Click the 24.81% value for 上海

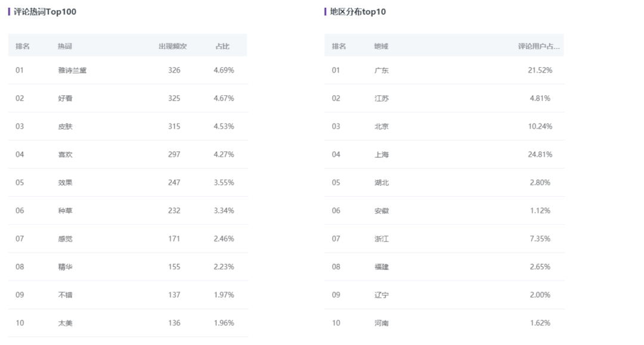tap(540, 154)
